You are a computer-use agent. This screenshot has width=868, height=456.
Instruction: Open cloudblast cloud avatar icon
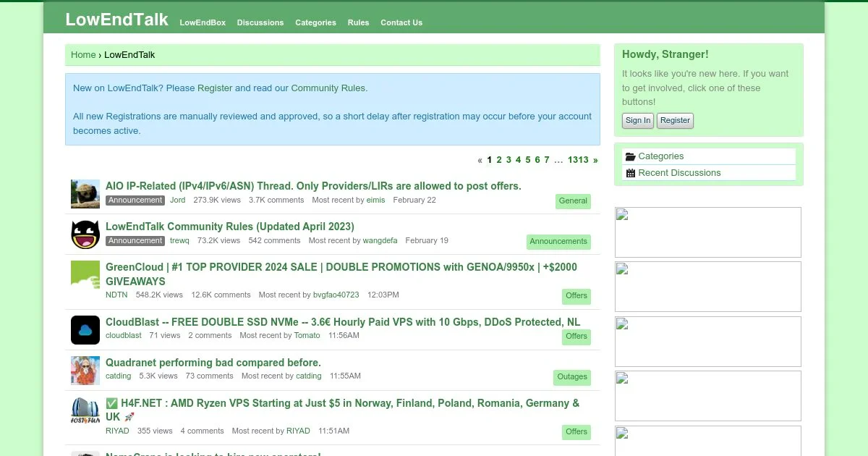point(85,330)
